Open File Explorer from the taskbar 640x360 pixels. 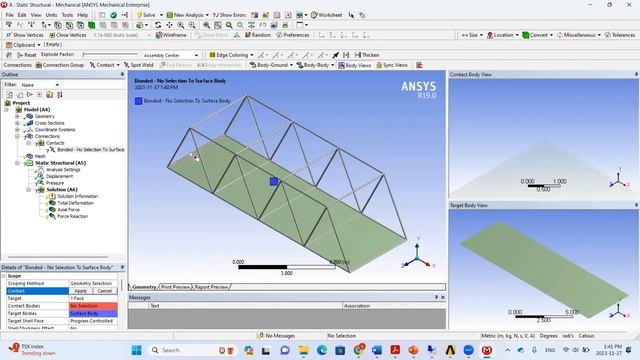303,350
